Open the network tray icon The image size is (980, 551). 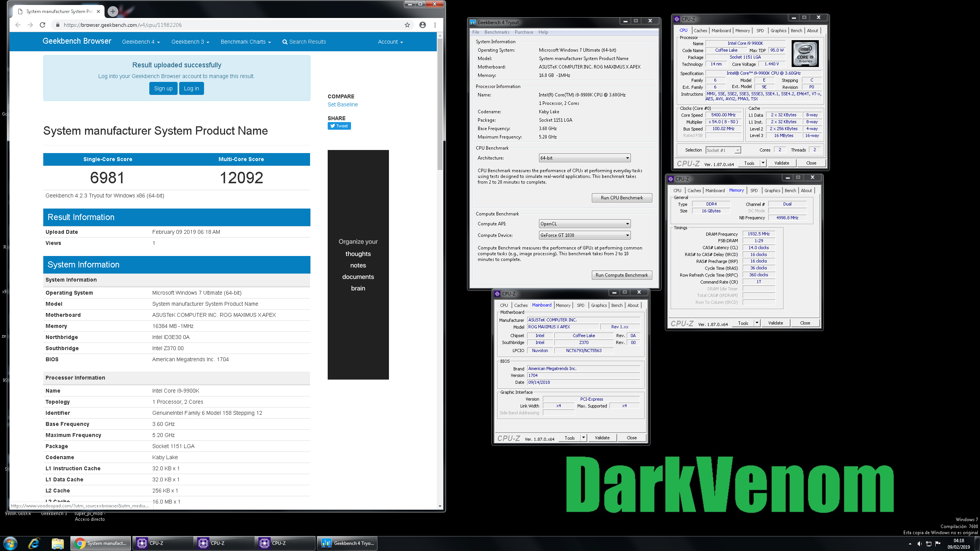(929, 544)
